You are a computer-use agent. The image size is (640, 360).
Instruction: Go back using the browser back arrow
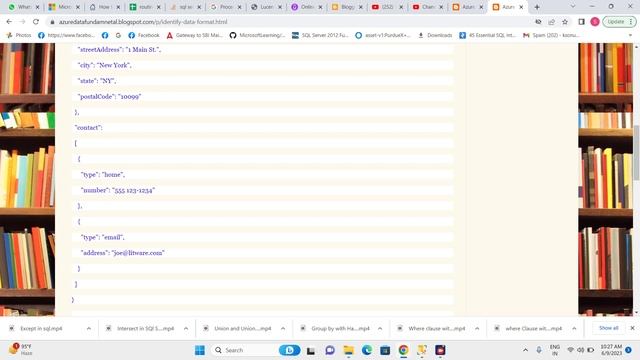[9, 22]
